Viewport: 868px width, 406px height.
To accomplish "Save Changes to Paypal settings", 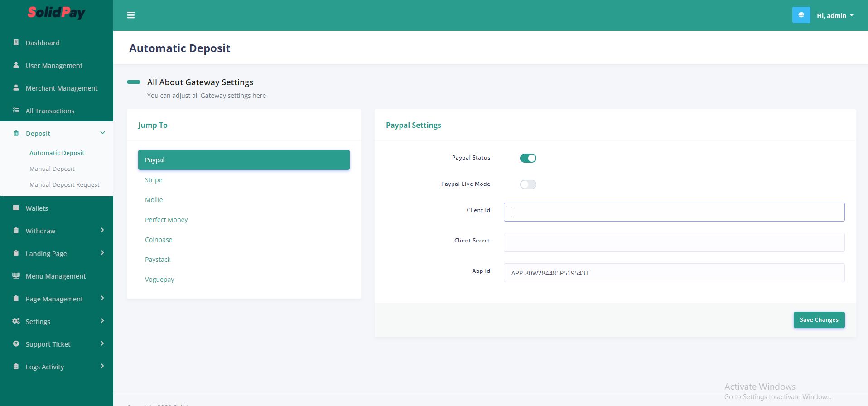I will coord(819,320).
